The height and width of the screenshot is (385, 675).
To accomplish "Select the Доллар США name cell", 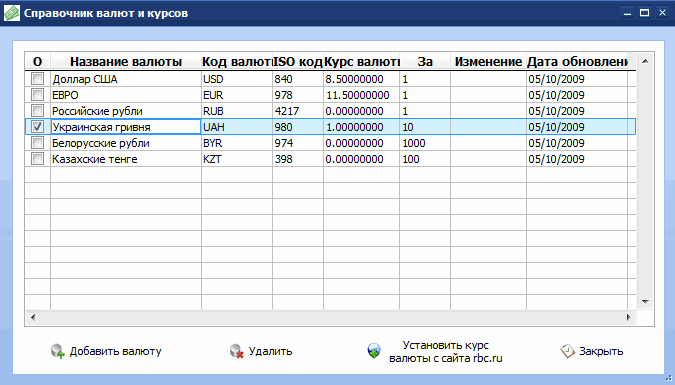I will tap(126, 79).
